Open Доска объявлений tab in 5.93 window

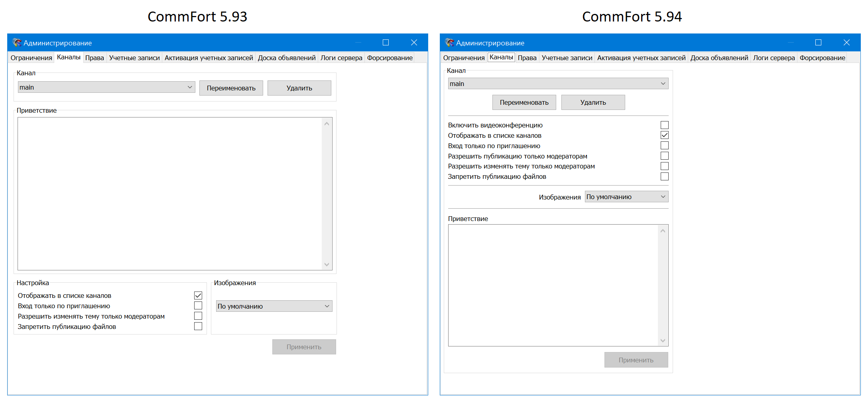click(x=287, y=58)
